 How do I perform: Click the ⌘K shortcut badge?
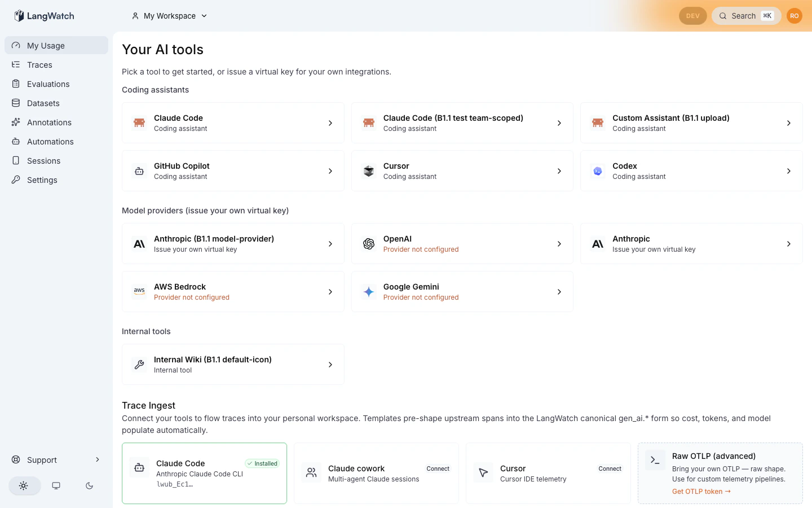point(767,16)
